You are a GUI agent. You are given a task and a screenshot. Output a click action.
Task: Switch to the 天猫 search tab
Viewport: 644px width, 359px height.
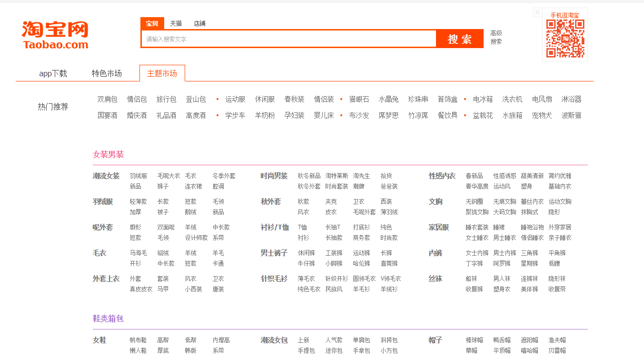[x=176, y=23]
